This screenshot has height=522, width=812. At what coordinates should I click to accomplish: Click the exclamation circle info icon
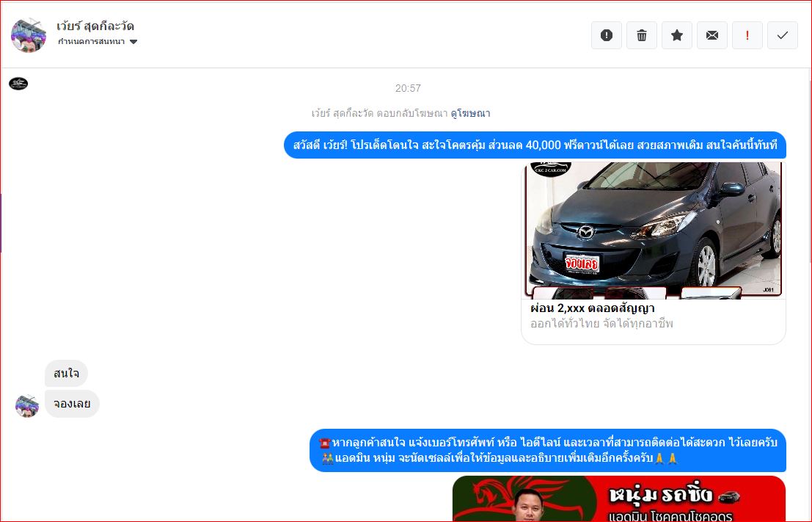coord(607,35)
